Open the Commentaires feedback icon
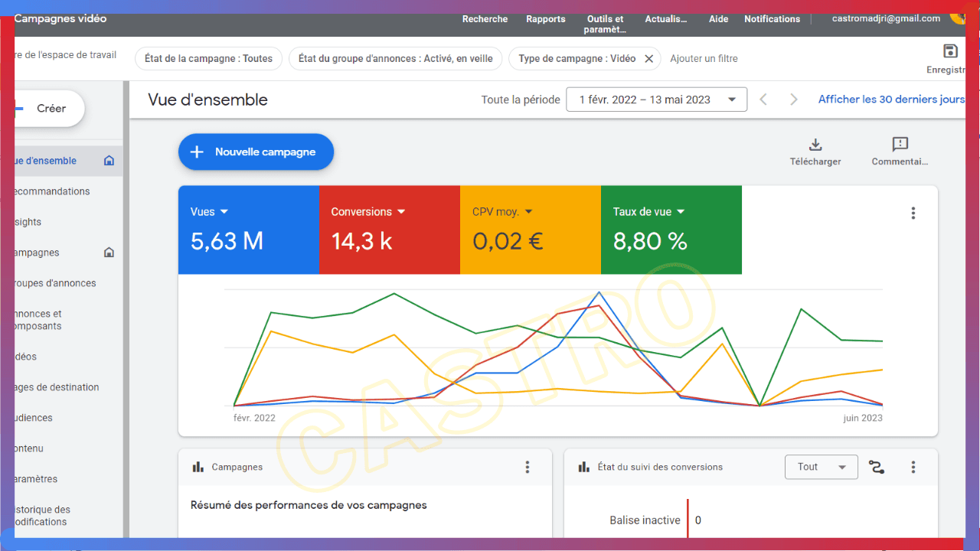Image resolution: width=980 pixels, height=551 pixels. (x=900, y=145)
